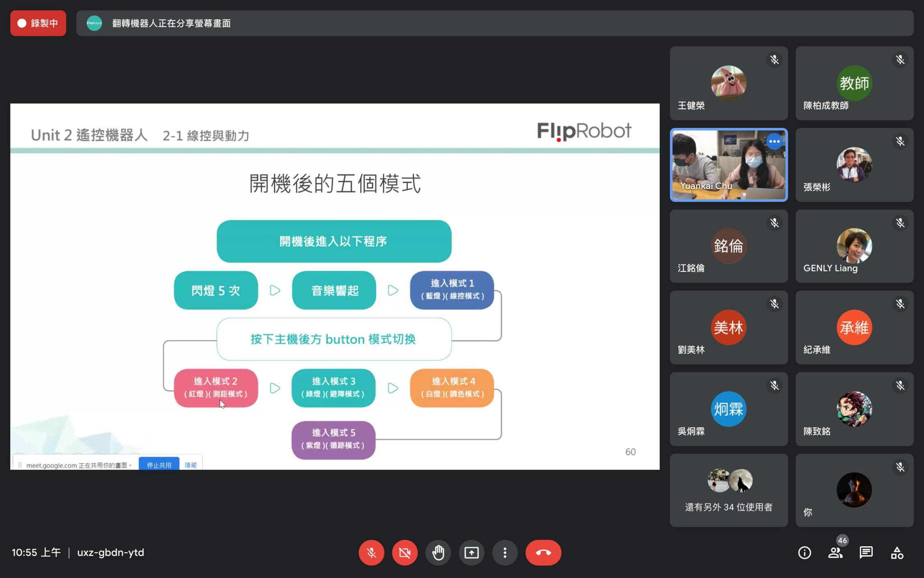The image size is (924, 578).
Task: Click the present screen icon
Action: click(x=471, y=552)
